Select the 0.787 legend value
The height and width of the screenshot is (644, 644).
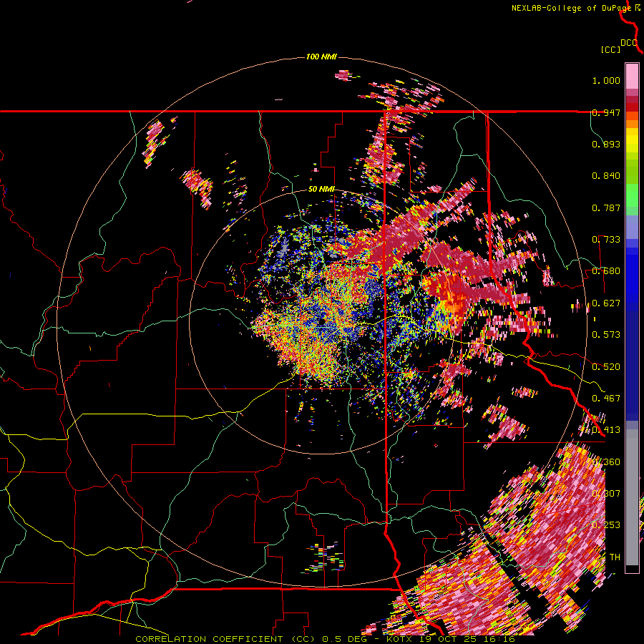(x=606, y=208)
